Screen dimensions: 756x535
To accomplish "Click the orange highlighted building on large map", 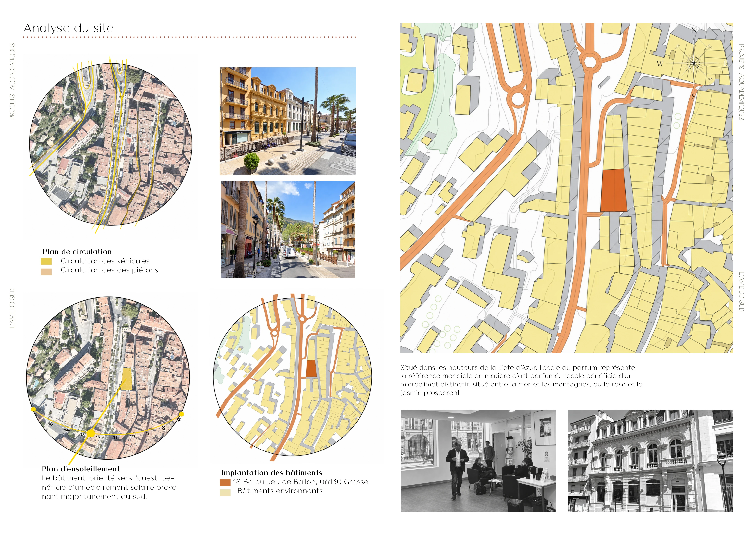I will pos(614,190).
